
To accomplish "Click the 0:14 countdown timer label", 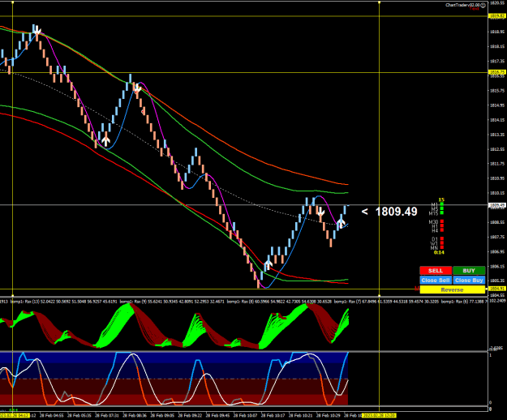I will (439, 252).
